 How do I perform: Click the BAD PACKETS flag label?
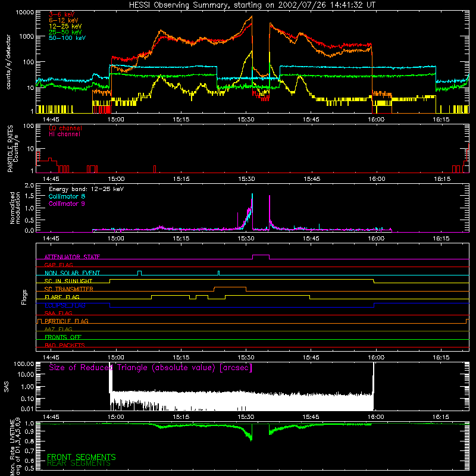pyautogui.click(x=65, y=345)
